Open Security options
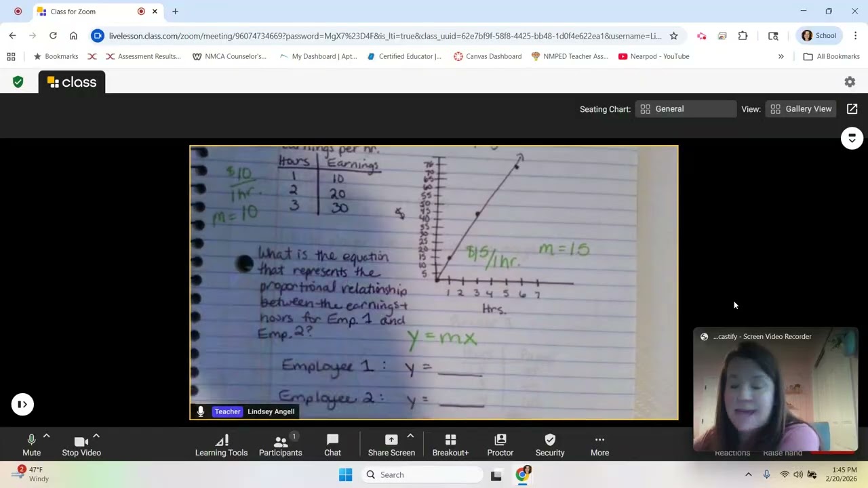Viewport: 868px width, 488px height. [x=550, y=445]
